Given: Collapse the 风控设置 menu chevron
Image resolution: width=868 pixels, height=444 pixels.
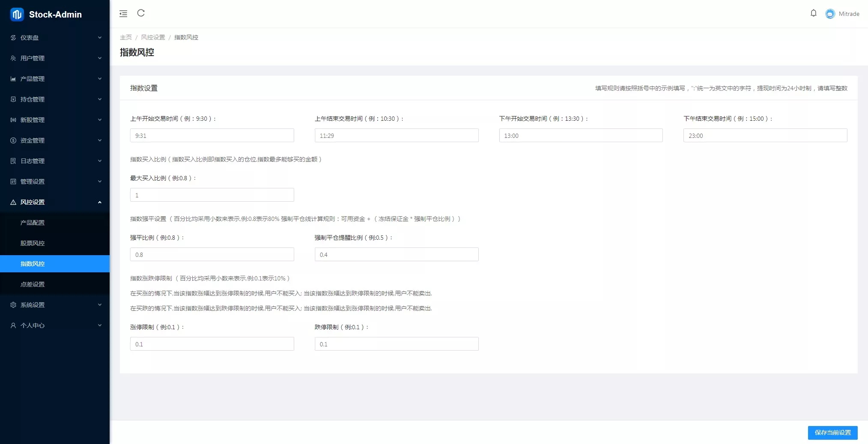Looking at the screenshot, I should click(x=100, y=202).
